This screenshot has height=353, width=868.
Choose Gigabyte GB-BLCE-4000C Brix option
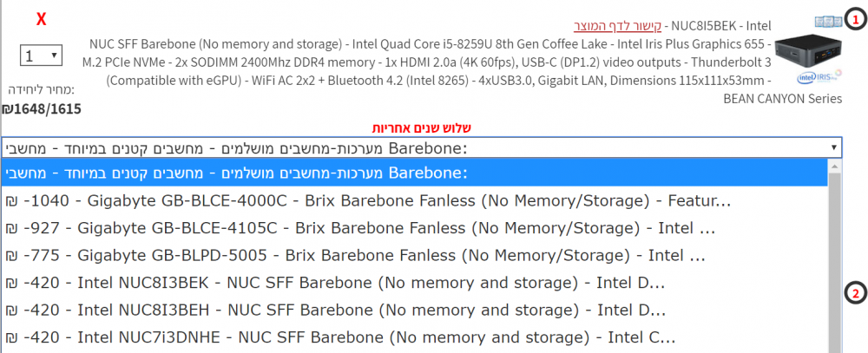pos(414,201)
